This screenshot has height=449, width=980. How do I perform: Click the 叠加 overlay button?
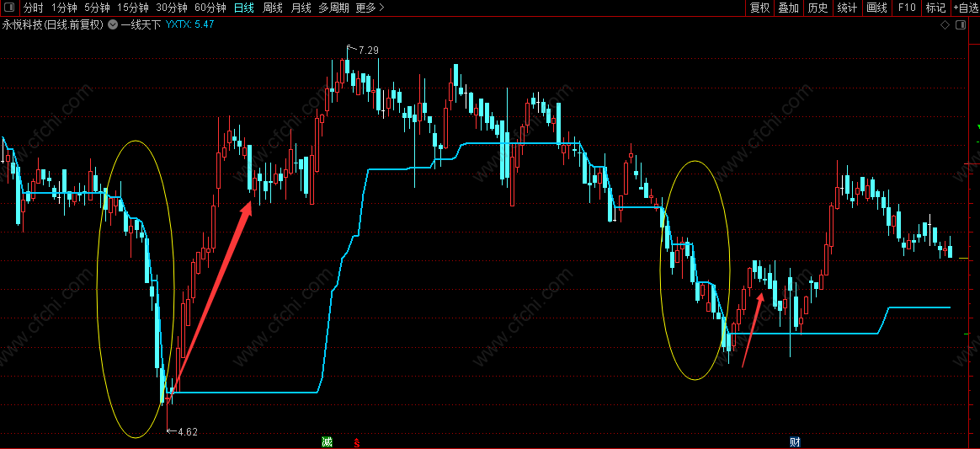pos(788,8)
